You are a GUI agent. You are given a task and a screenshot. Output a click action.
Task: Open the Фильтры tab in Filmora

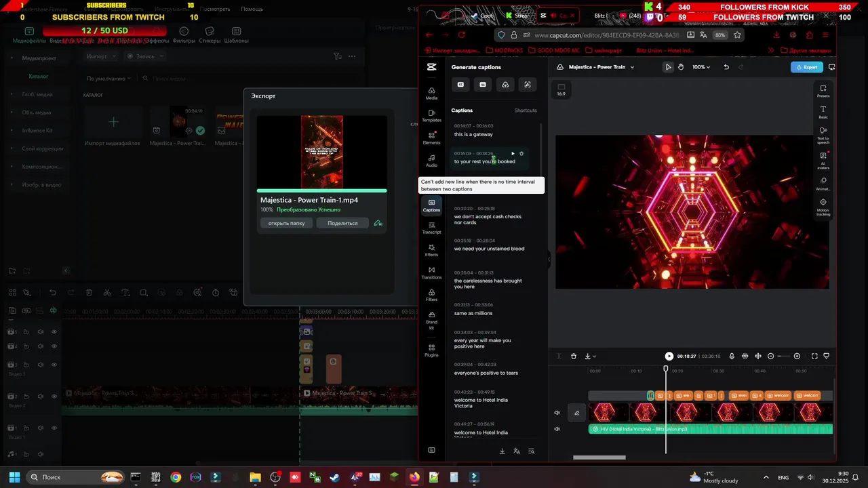point(184,35)
